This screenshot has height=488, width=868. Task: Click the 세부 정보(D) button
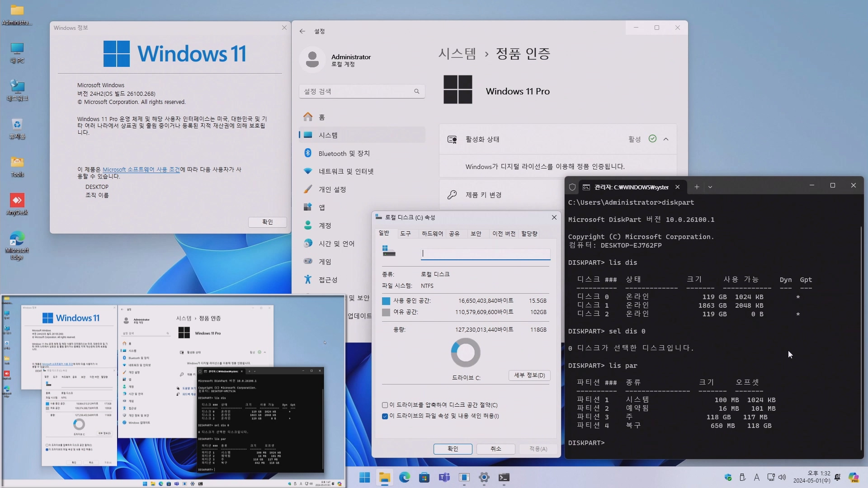pos(529,375)
